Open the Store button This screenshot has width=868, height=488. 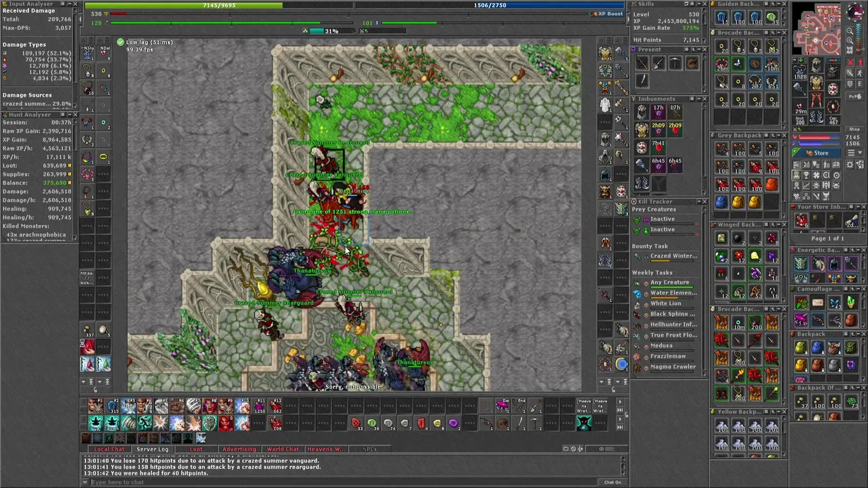(x=816, y=153)
